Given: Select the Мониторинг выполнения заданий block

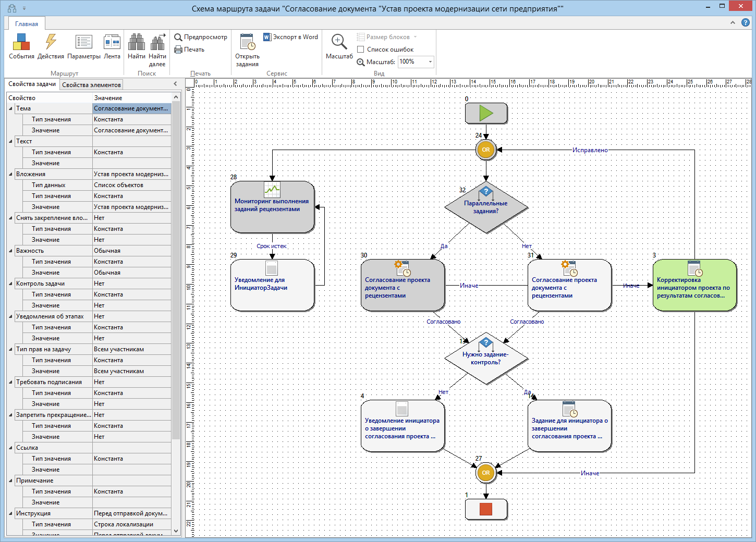Looking at the screenshot, I should (272, 207).
